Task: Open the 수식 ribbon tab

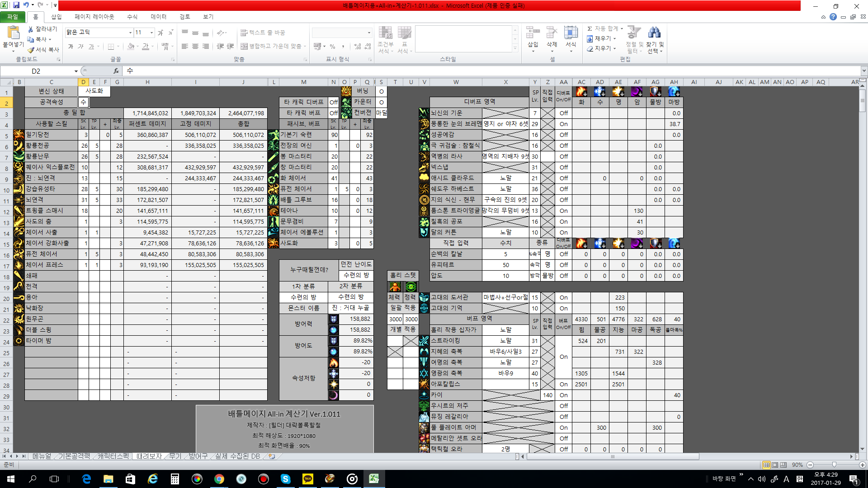Action: tap(132, 17)
